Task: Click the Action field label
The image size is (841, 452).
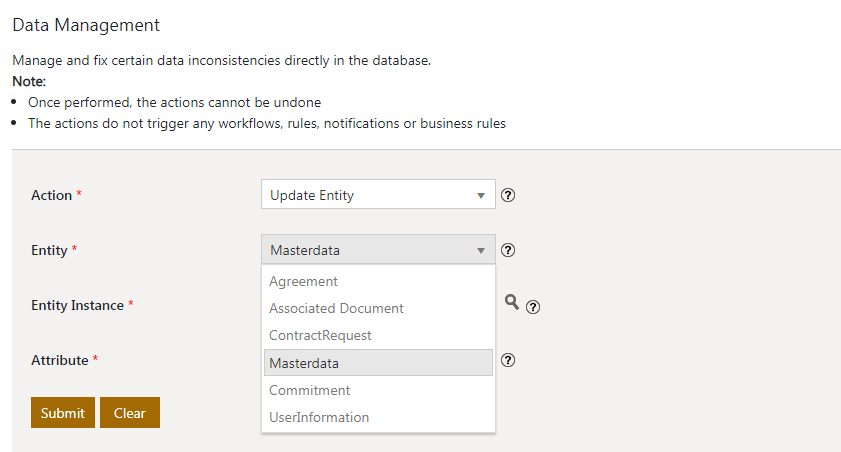Action: click(52, 196)
